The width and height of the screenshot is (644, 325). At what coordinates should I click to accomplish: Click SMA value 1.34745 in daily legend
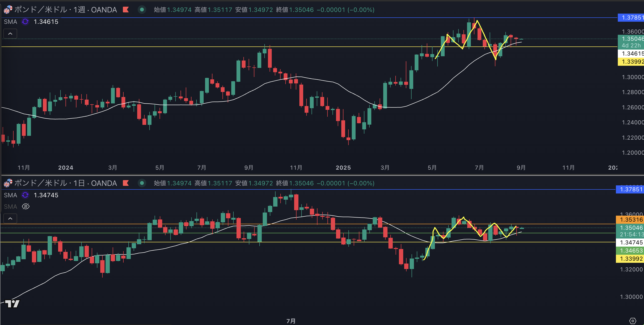tap(46, 195)
